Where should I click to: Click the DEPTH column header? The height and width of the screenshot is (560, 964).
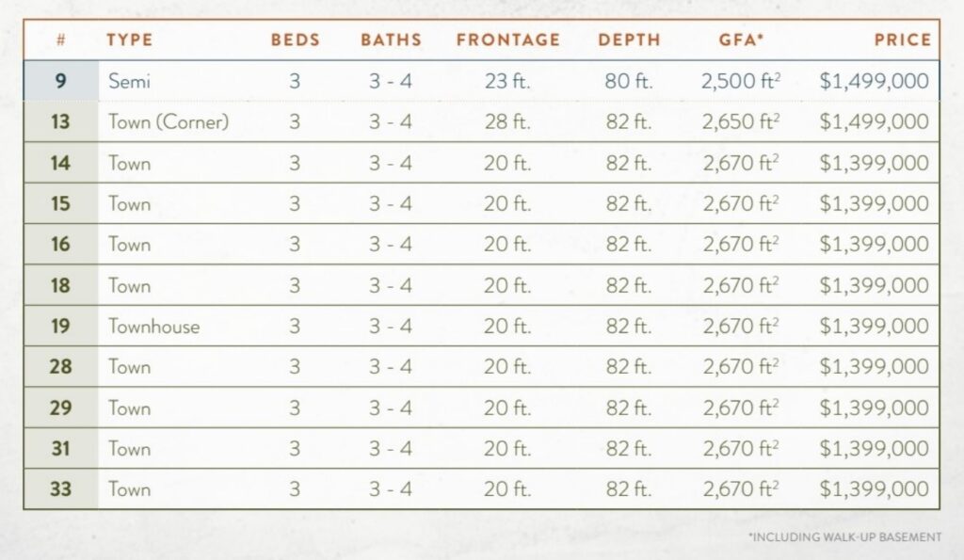629,40
